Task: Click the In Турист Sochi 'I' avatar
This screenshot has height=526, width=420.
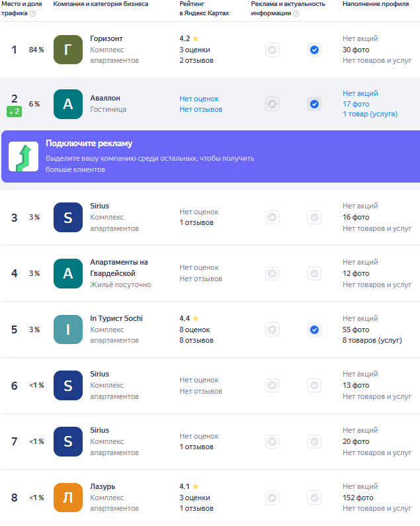Action: coord(68,329)
